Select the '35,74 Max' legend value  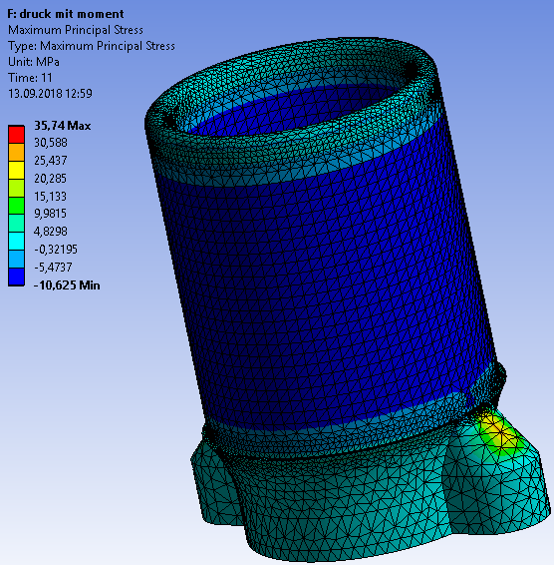pos(62,126)
